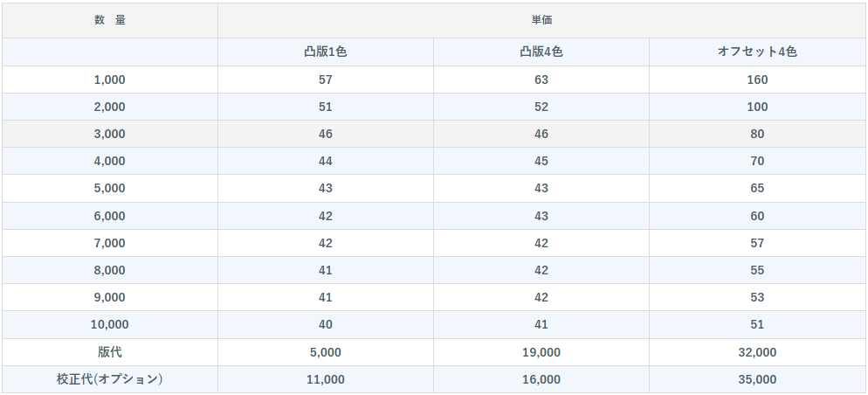Screen dimensions: 868x395
Task: Click the 10,000 quantity row label
Action: pos(110,324)
